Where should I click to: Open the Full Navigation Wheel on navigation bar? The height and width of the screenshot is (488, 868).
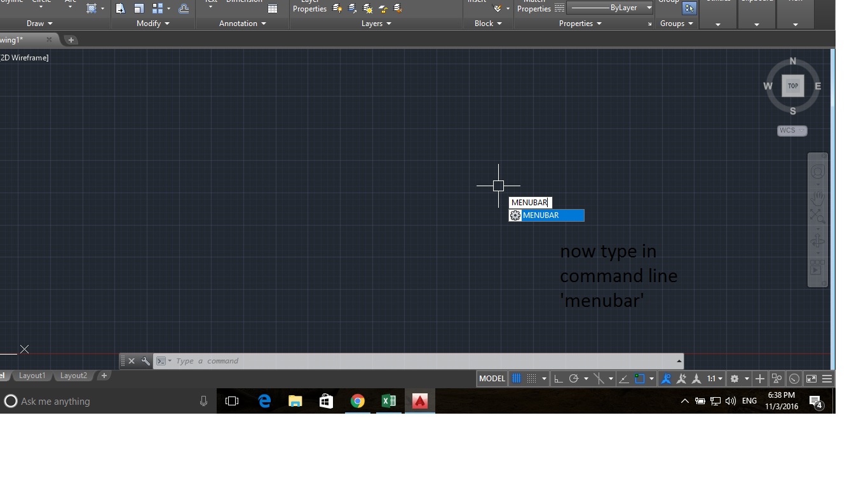[818, 172]
